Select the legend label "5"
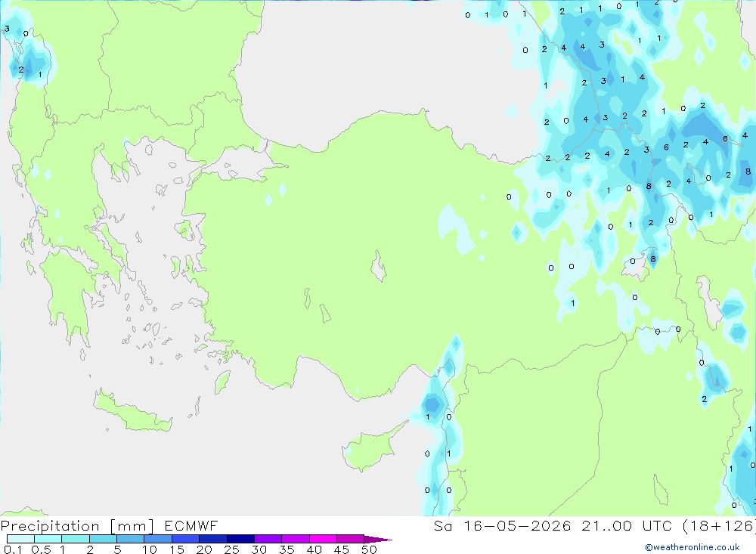756x554 pixels. pos(117,549)
